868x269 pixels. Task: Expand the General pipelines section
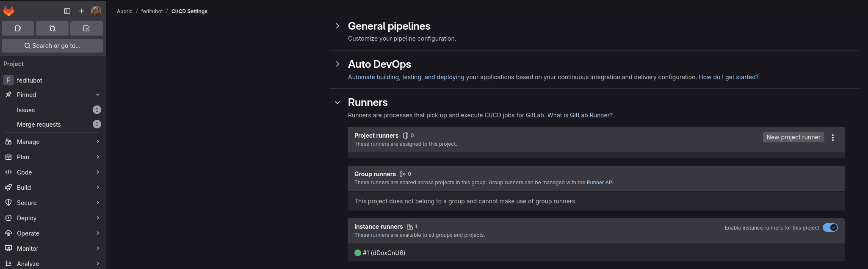tap(337, 26)
